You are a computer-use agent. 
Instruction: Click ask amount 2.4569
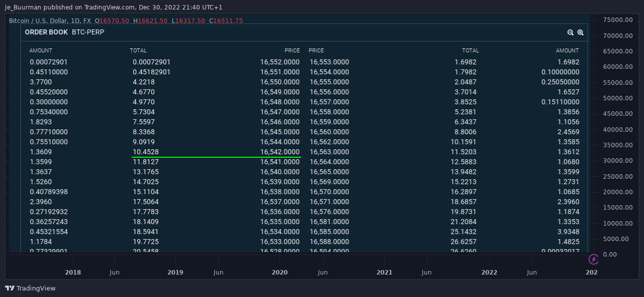(x=569, y=132)
